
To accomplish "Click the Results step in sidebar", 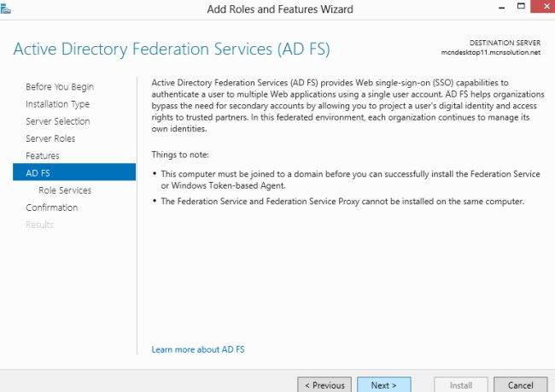I will (39, 225).
